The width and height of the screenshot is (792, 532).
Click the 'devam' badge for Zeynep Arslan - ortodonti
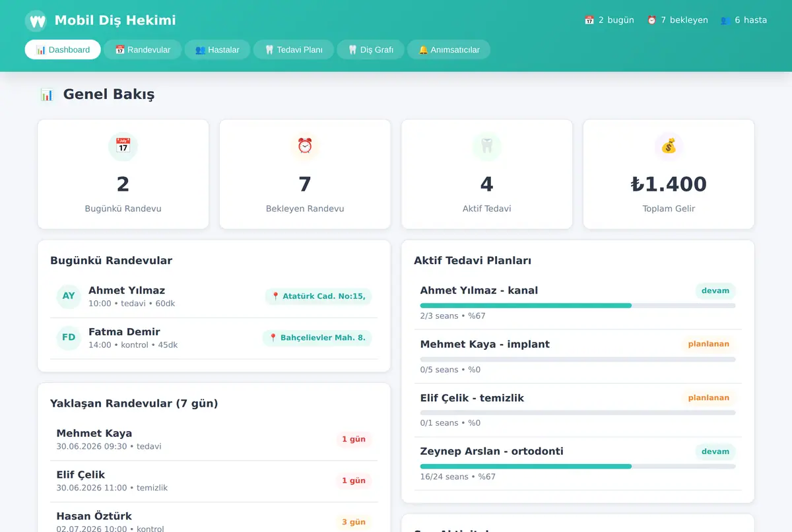[715, 452]
